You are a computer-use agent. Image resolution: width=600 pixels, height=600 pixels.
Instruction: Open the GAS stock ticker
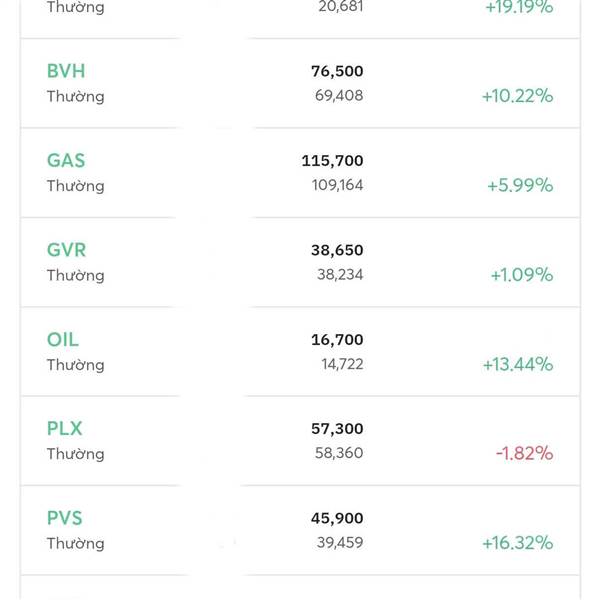(66, 160)
